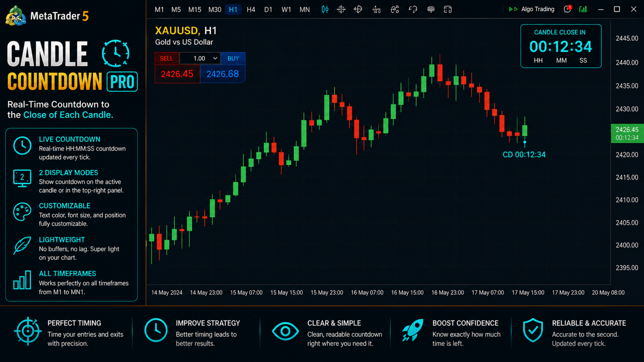
Task: Click the 16 May 23:00 time label
Action: click(x=448, y=293)
